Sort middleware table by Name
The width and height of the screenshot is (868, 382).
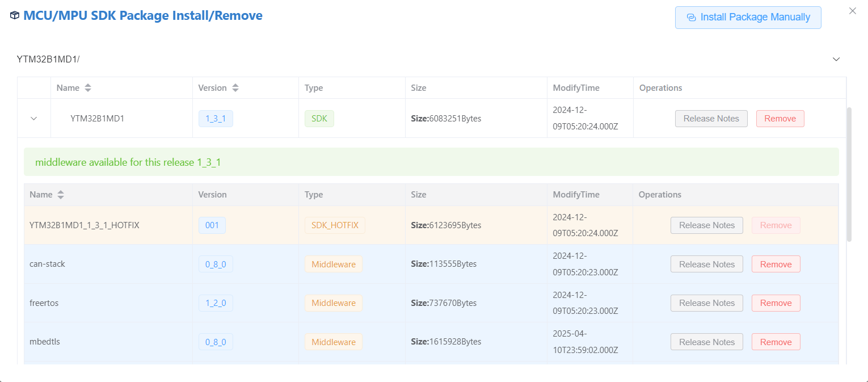point(60,195)
